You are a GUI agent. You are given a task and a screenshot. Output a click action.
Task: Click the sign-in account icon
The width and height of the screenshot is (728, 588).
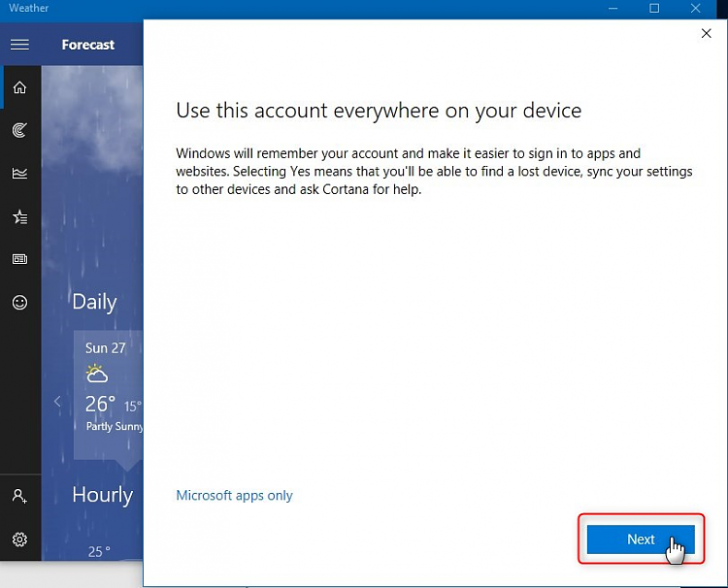point(19,496)
